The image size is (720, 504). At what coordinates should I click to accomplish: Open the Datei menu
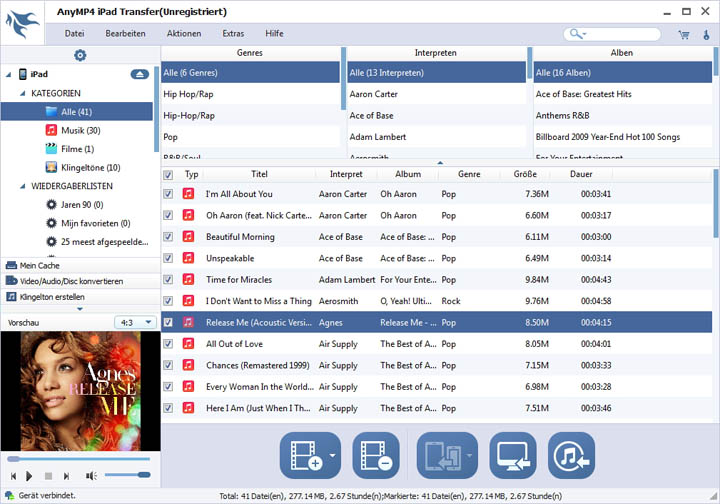click(74, 34)
